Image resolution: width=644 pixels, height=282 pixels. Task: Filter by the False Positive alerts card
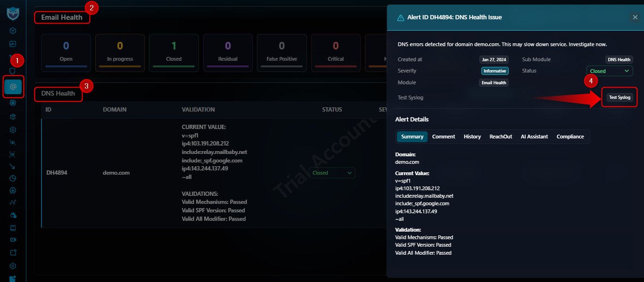tap(282, 53)
